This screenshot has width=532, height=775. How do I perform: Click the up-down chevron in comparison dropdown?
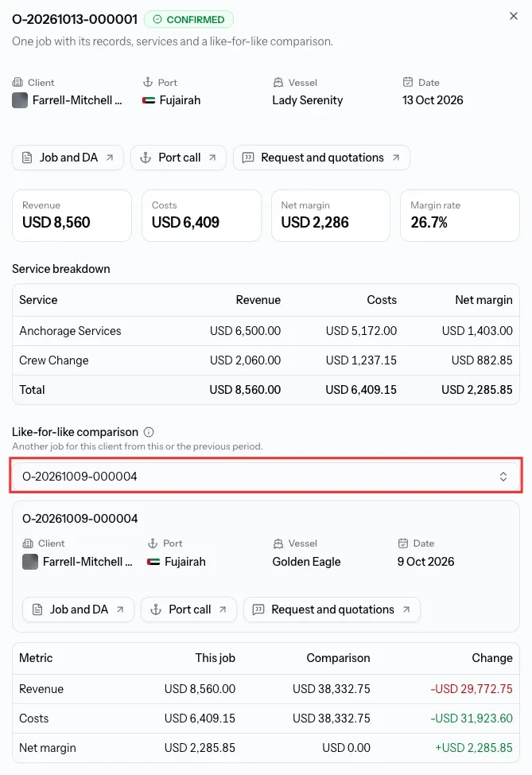click(503, 477)
